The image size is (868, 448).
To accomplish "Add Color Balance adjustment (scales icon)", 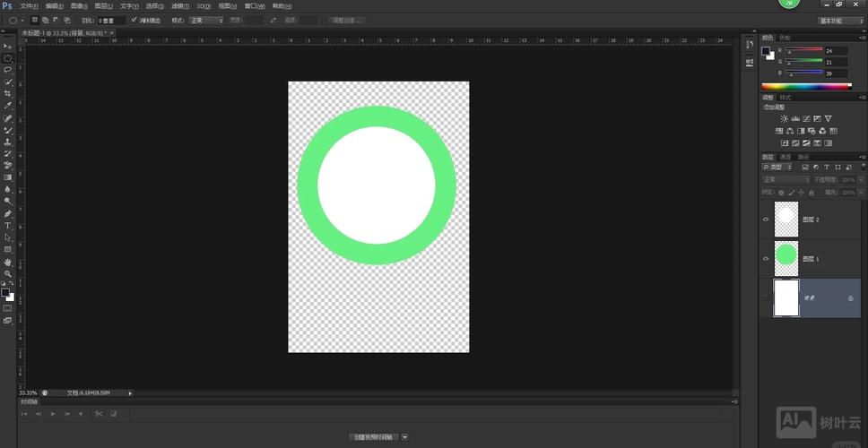I will click(790, 131).
